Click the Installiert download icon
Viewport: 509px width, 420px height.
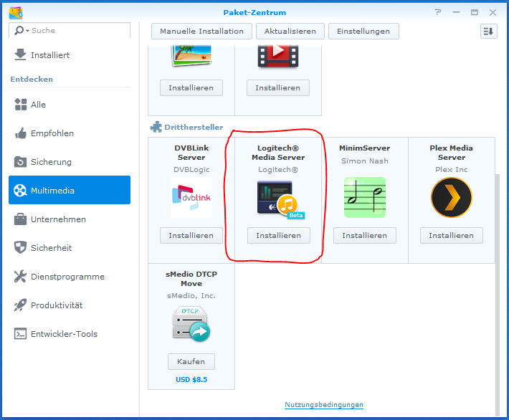(x=20, y=54)
